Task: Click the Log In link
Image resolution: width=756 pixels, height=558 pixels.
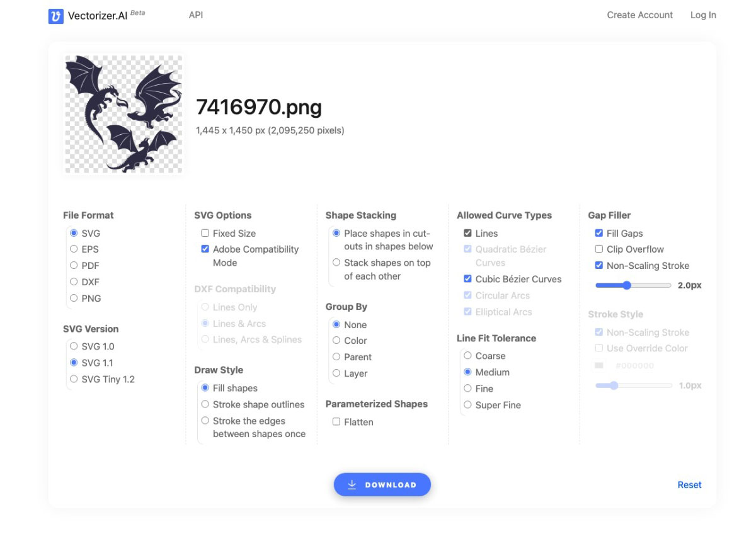Action: 703,15
